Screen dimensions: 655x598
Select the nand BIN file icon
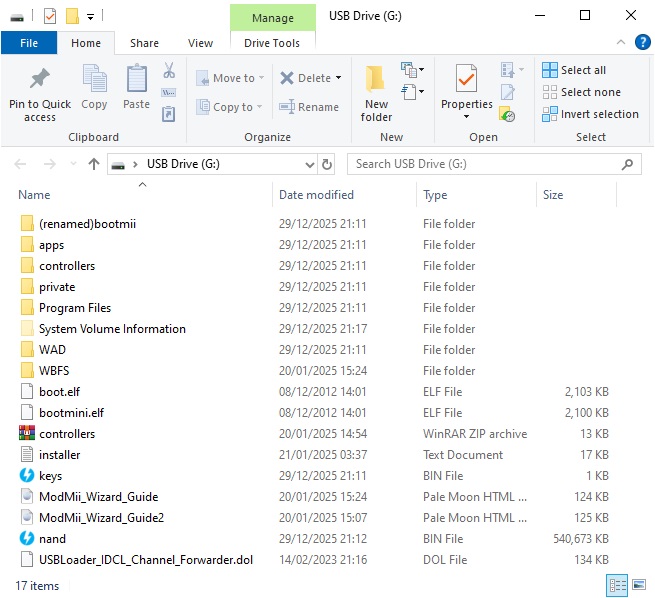(x=27, y=538)
